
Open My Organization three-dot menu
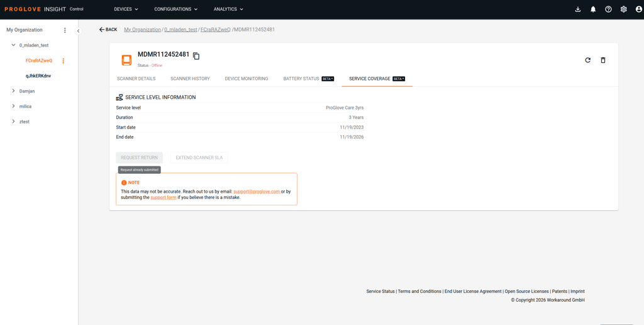[x=65, y=30]
